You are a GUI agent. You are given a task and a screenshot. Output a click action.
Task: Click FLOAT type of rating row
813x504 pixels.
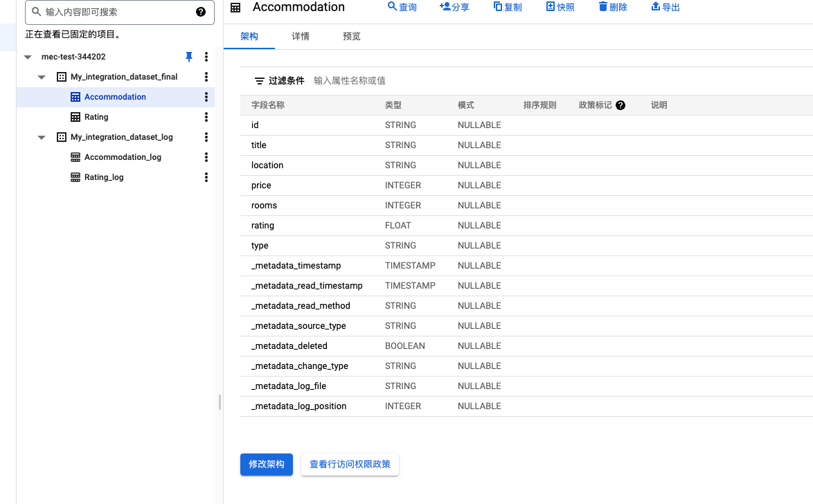(397, 226)
